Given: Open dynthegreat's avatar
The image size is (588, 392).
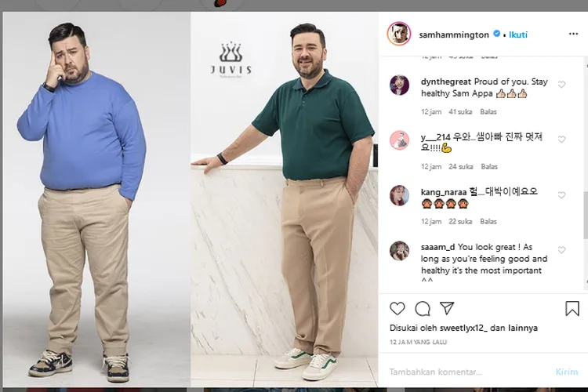Looking at the screenshot, I should click(x=399, y=85).
